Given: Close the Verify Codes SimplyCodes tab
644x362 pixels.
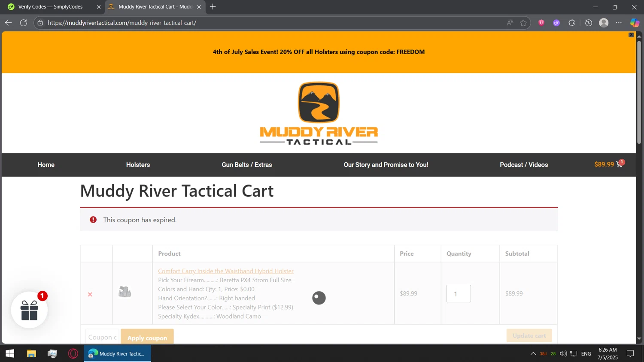Looking at the screenshot, I should pos(98,7).
